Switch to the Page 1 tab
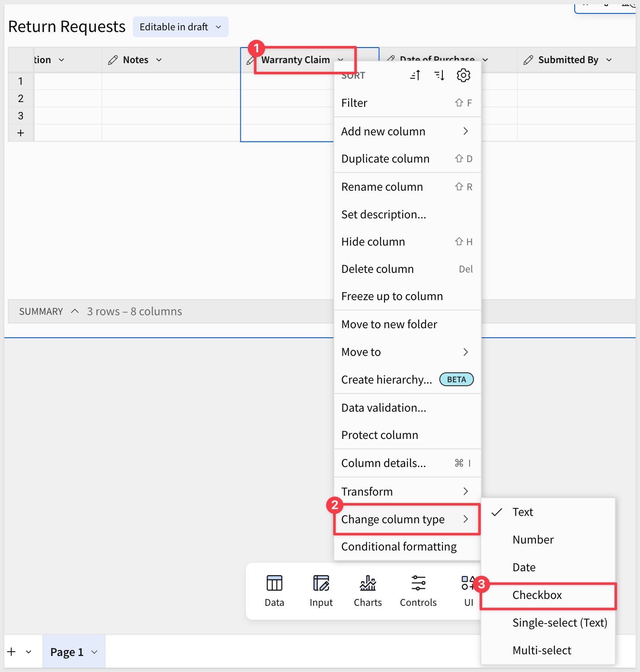Image resolution: width=640 pixels, height=672 pixels. (67, 652)
